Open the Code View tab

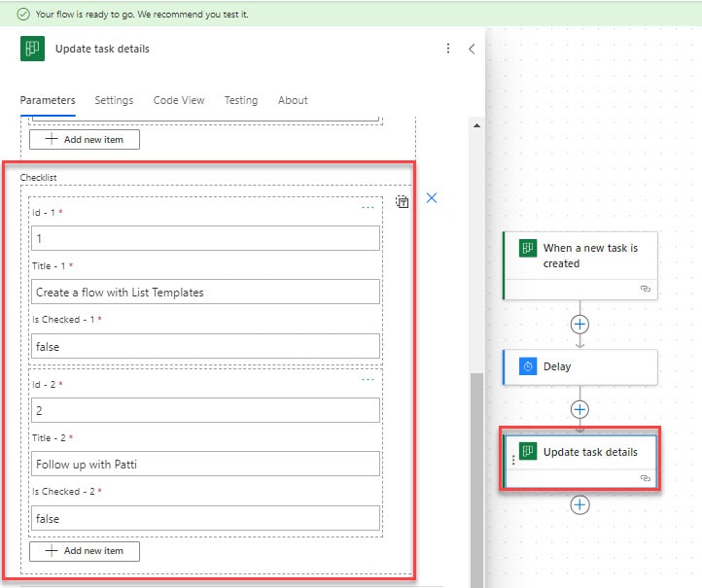point(179,100)
